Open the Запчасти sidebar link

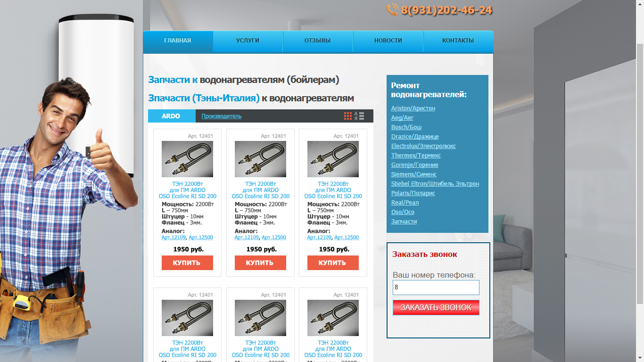404,222
